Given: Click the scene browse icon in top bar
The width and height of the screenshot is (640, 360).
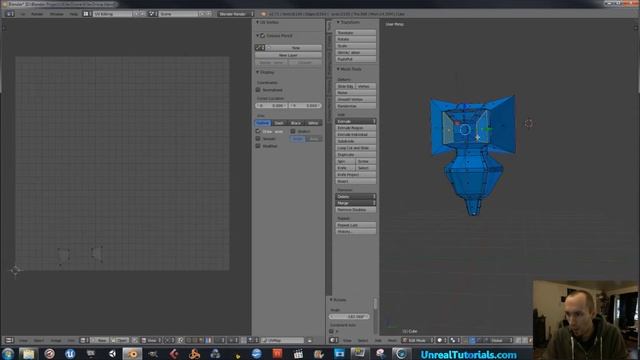Looking at the screenshot, I should [152, 14].
